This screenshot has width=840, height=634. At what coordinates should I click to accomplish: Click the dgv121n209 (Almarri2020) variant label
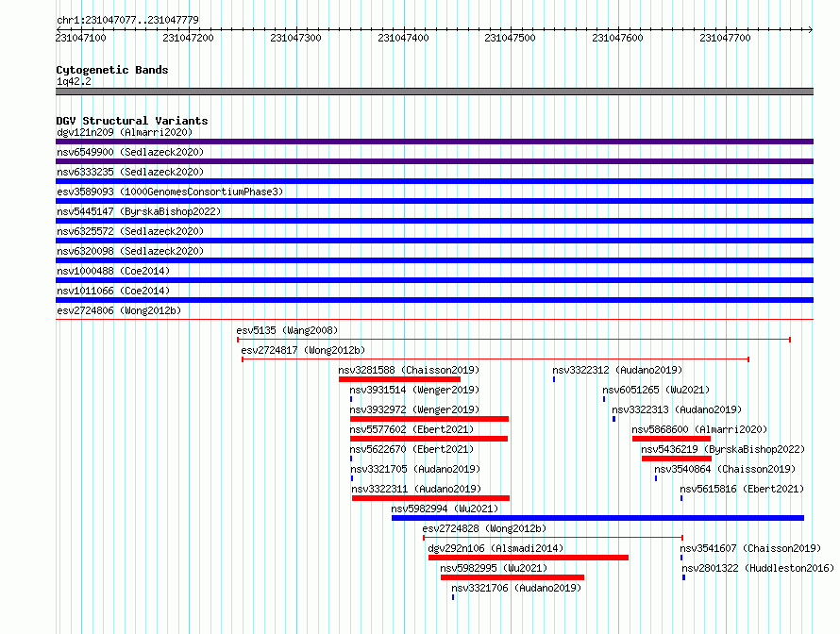pyautogui.click(x=125, y=132)
